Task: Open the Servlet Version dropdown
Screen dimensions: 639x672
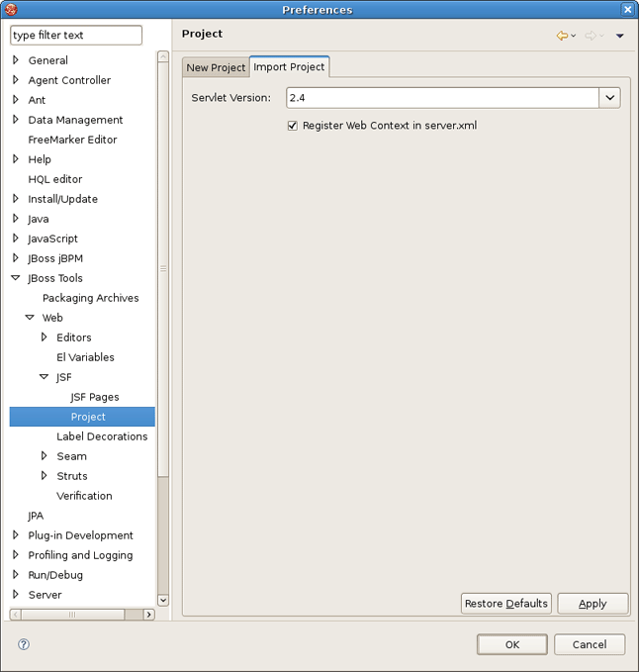Action: tap(610, 98)
